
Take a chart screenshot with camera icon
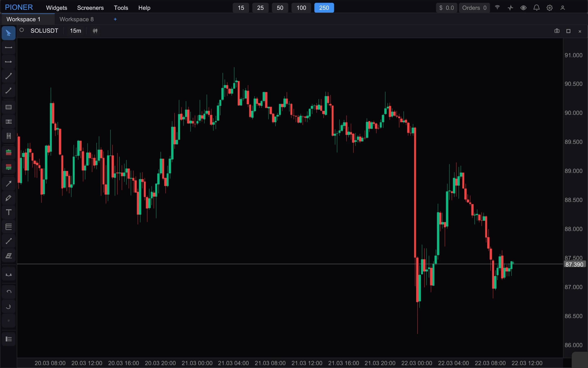tap(557, 31)
